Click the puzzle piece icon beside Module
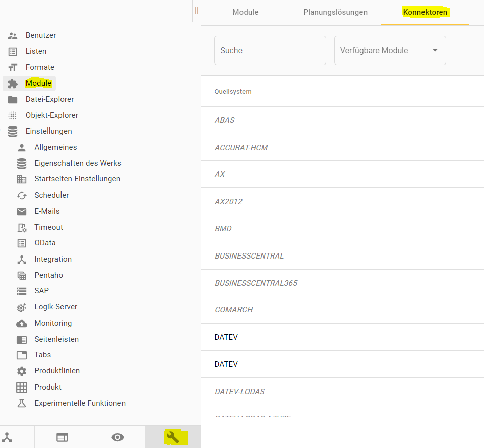This screenshot has width=484, height=448. (13, 83)
